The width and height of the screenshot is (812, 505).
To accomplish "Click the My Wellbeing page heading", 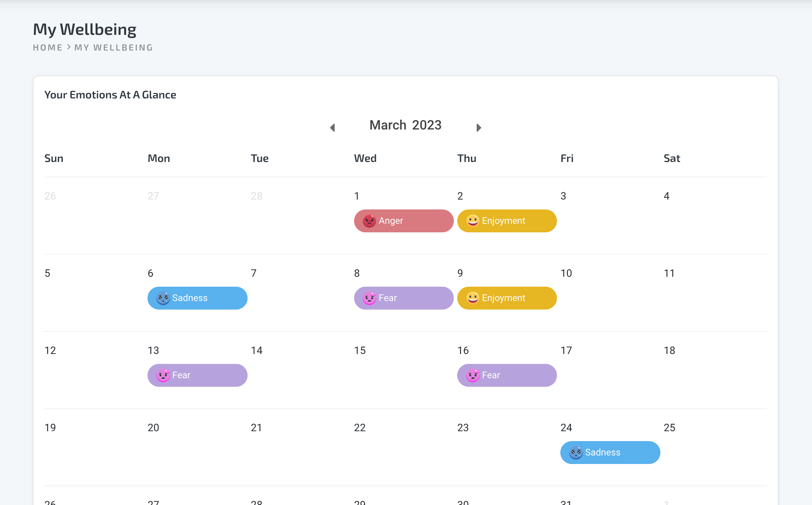I will (x=85, y=29).
